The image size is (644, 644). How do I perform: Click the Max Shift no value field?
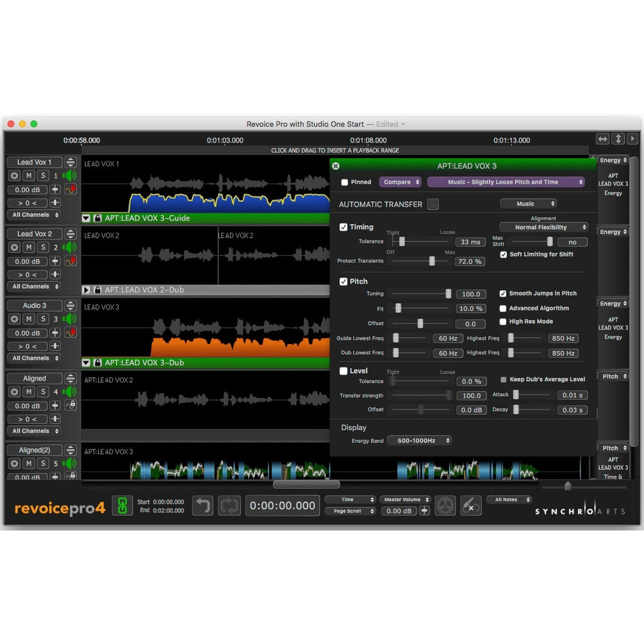point(572,242)
